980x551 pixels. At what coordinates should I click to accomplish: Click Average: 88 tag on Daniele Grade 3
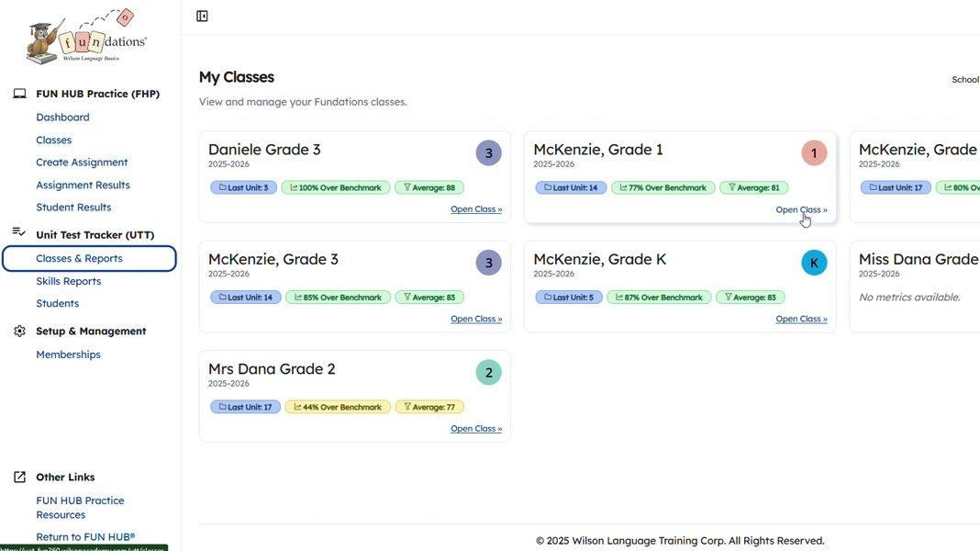pos(429,188)
